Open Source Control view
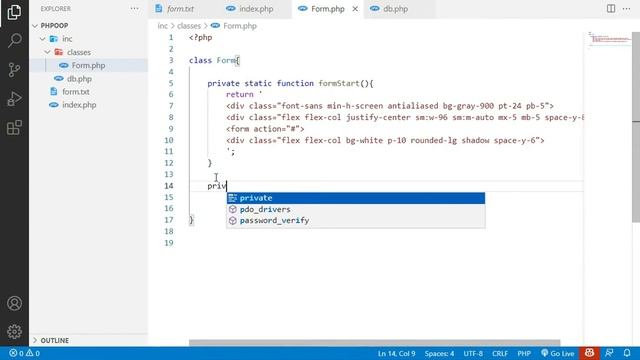Image resolution: width=640 pixels, height=360 pixels. click(14, 70)
